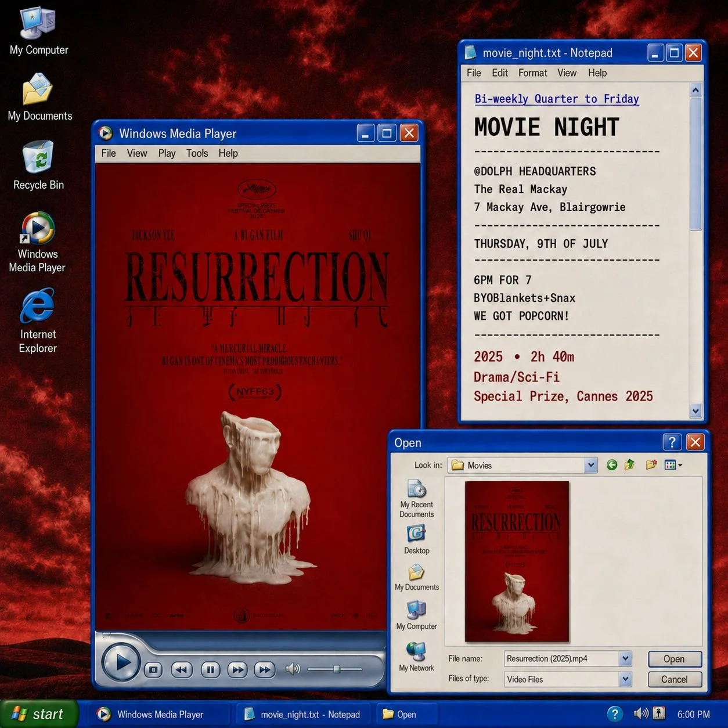Expand the Files of type dropdown
This screenshot has height=728, width=728.
(x=625, y=679)
